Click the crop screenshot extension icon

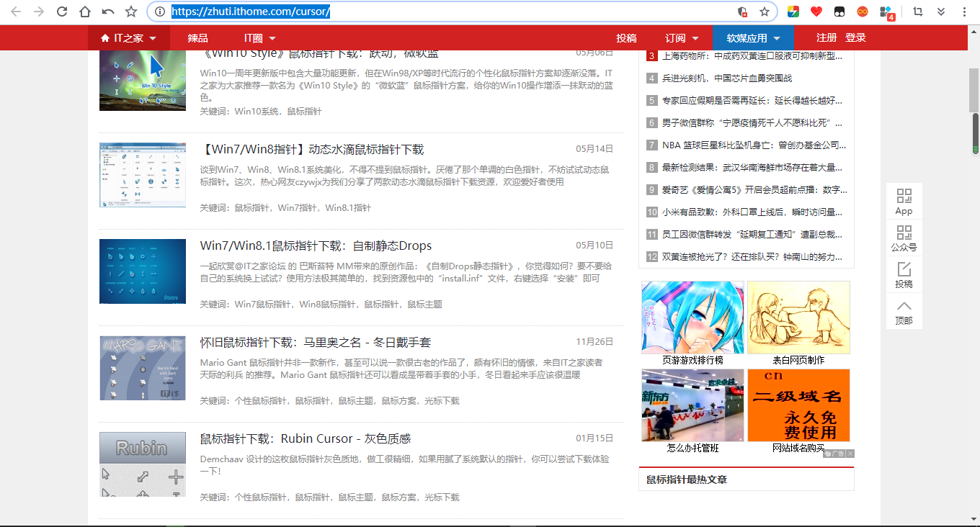(x=918, y=12)
